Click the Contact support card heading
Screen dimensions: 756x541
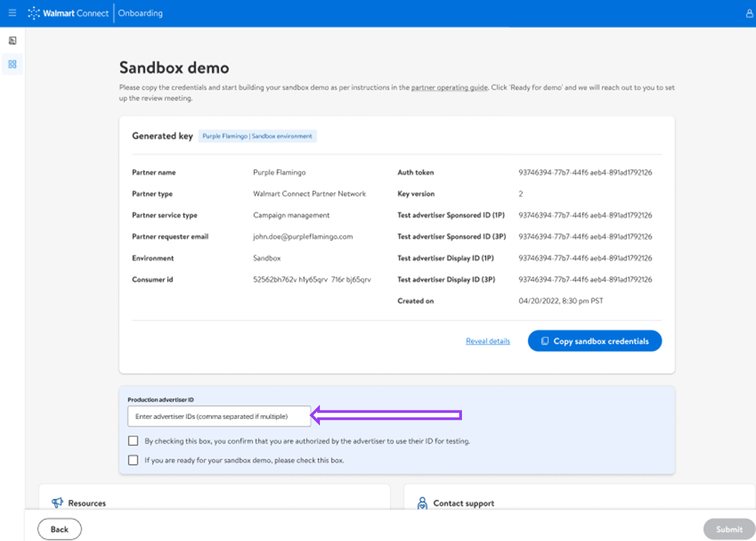(464, 503)
